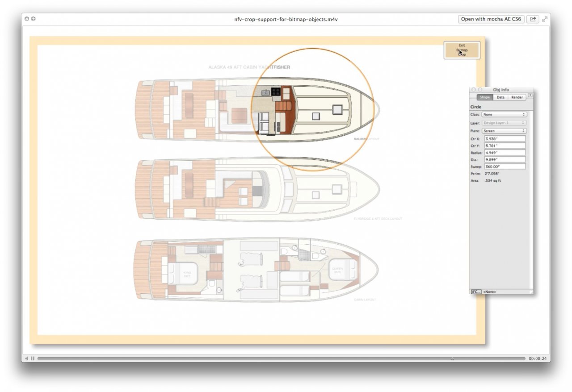572x392 pixels.
Task: Click the IFC... button in Obj Info
Action: click(x=476, y=292)
